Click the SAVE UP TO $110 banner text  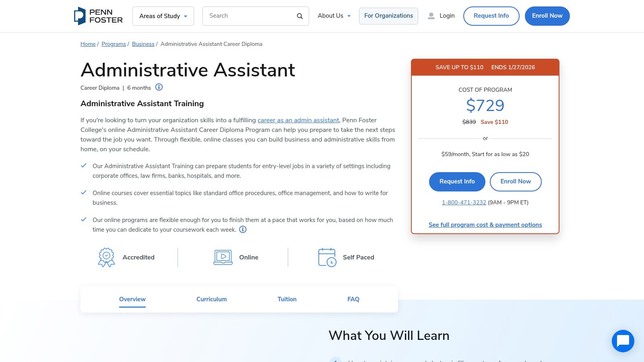(x=460, y=67)
